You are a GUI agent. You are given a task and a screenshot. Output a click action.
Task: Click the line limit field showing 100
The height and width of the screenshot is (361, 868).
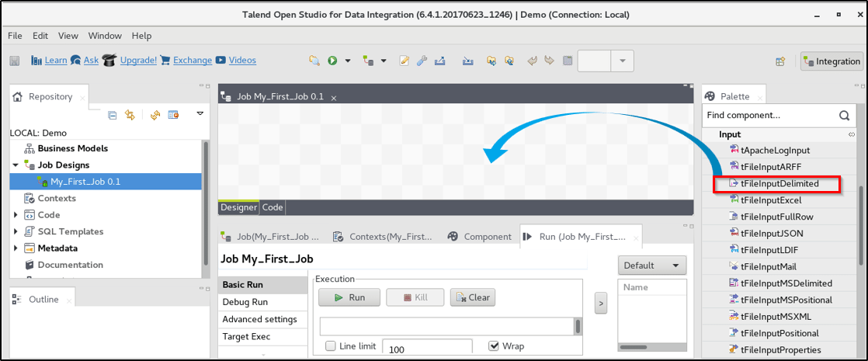[427, 347]
